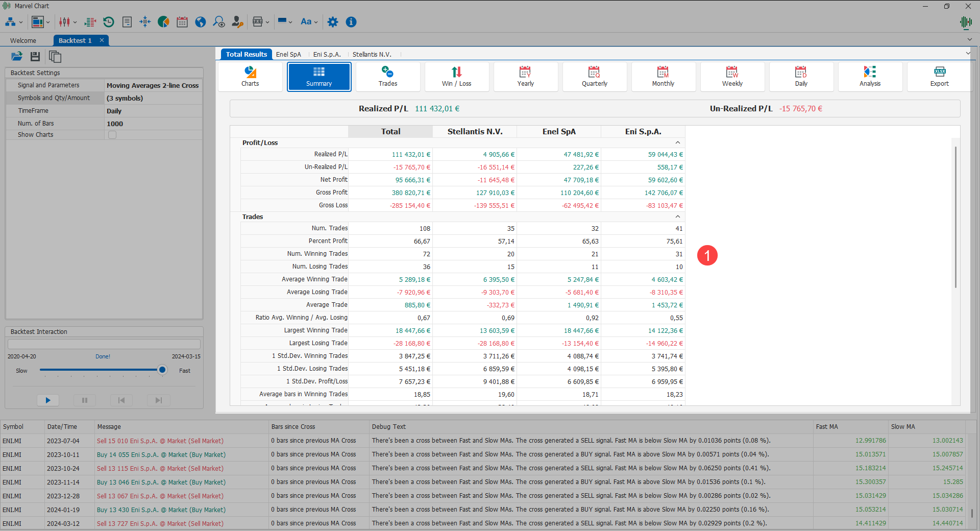
Task: Open backtest file with folder icon
Action: pos(17,56)
